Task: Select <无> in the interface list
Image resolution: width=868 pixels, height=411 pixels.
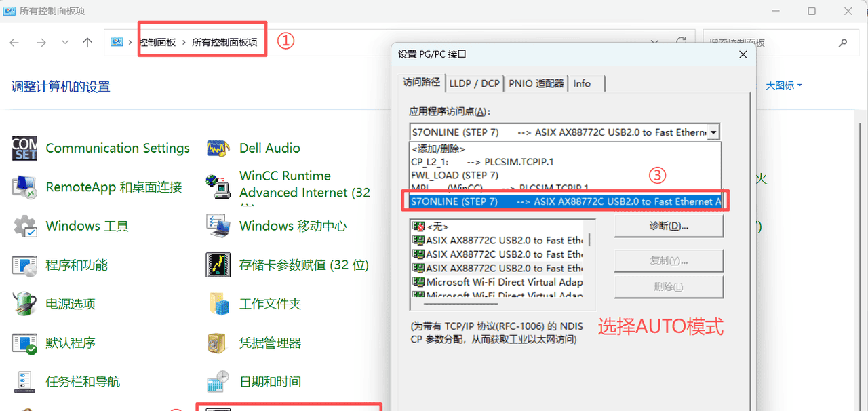Action: (437, 226)
